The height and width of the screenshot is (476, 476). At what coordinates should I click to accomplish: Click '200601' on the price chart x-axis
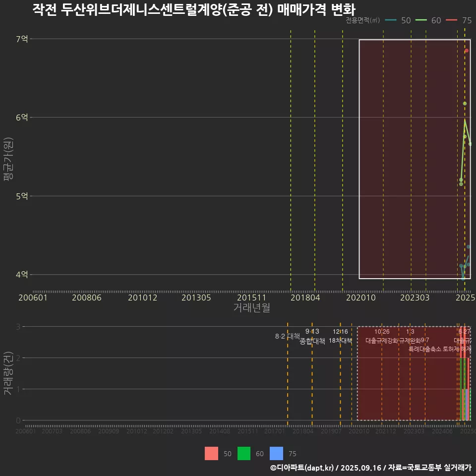coord(33,297)
